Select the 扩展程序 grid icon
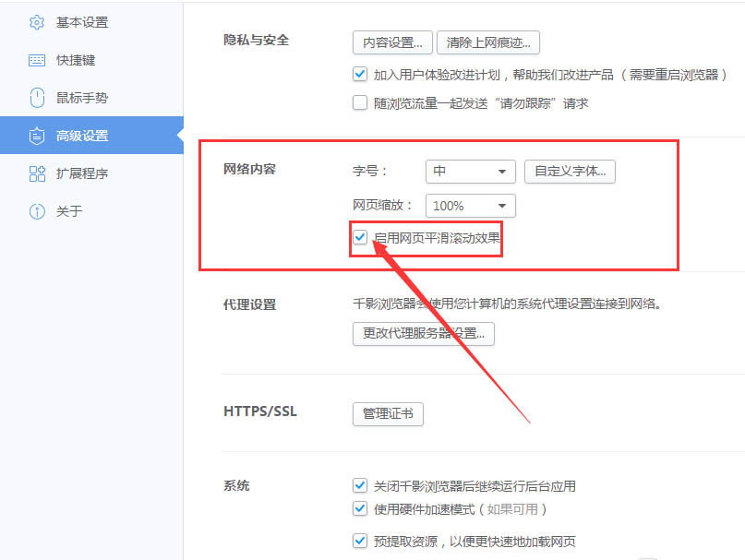This screenshot has height=560, width=745. (35, 173)
